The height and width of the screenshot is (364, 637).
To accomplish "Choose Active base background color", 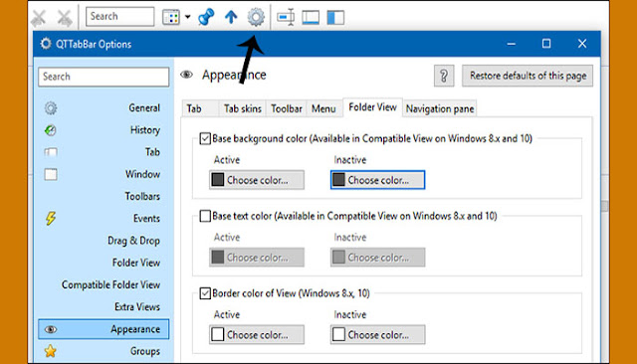I will [x=257, y=180].
